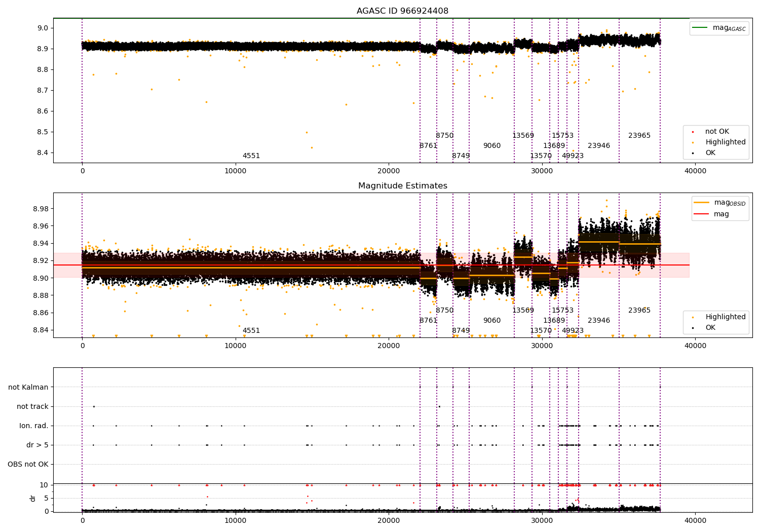The width and height of the screenshot is (760, 532).
Task: Click the '8.88' y-axis tick label
Action: (x=42, y=295)
